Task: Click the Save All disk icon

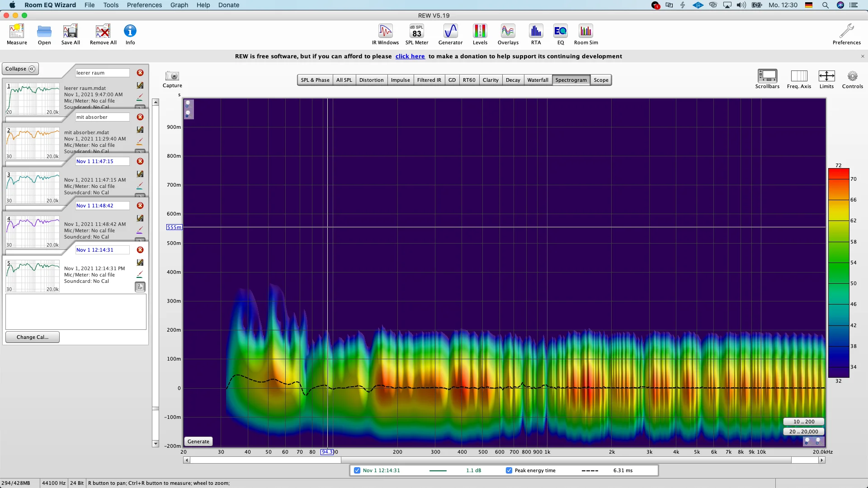Action: pyautogui.click(x=71, y=34)
